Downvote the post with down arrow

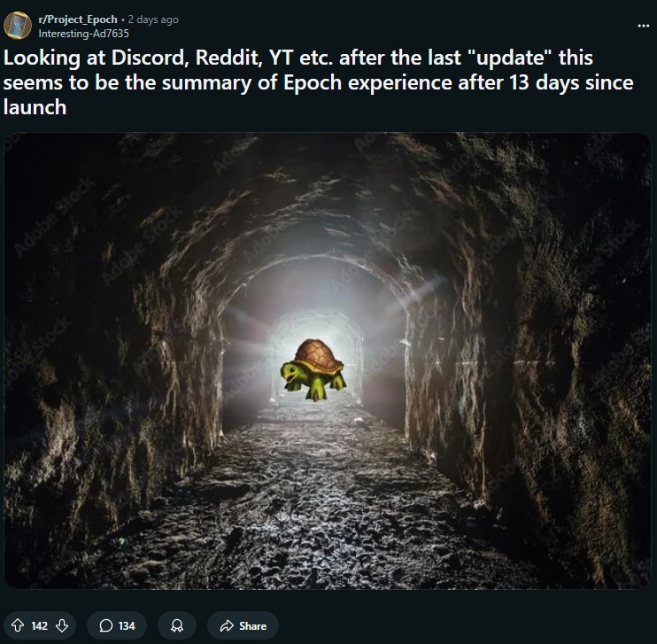(x=62, y=625)
